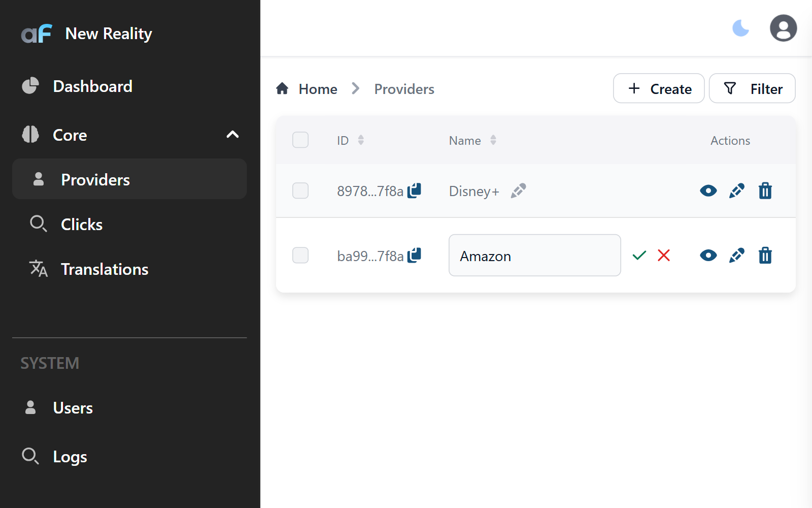The height and width of the screenshot is (508, 812).
Task: Go to Home via the breadcrumb link
Action: [x=318, y=88]
